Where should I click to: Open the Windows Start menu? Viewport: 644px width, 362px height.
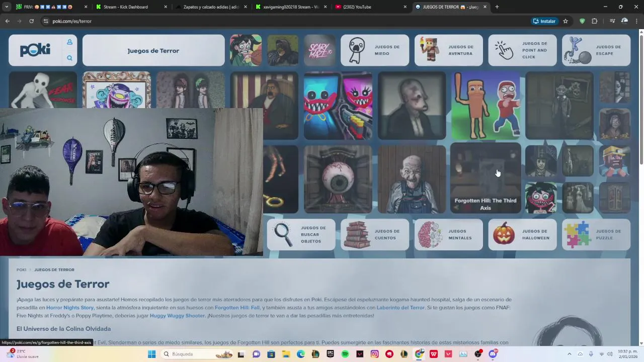(x=151, y=354)
